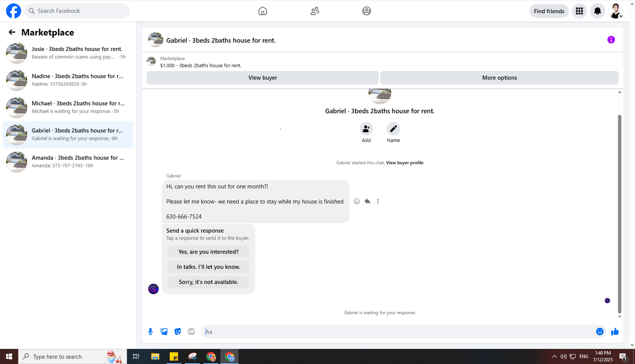This screenshot has width=635, height=364.
Task: Click the Find friends button
Action: (x=549, y=11)
